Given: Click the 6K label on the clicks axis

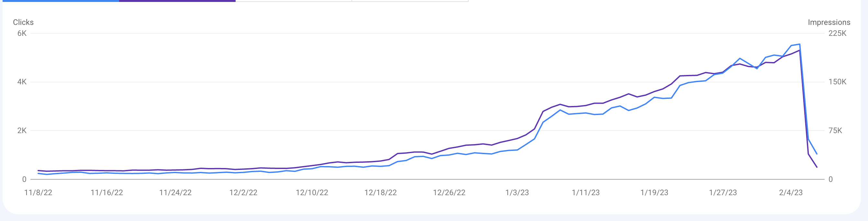Looking at the screenshot, I should (x=22, y=33).
